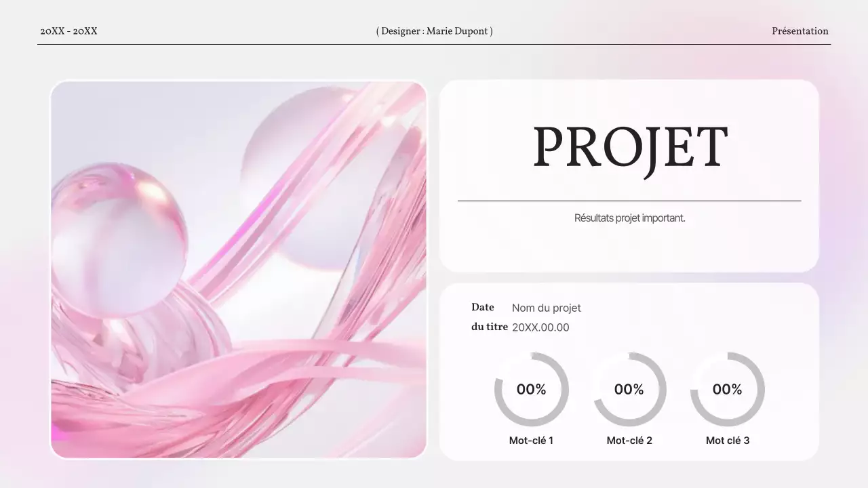
Task: Select the Mot clé 3 label
Action: (x=727, y=440)
